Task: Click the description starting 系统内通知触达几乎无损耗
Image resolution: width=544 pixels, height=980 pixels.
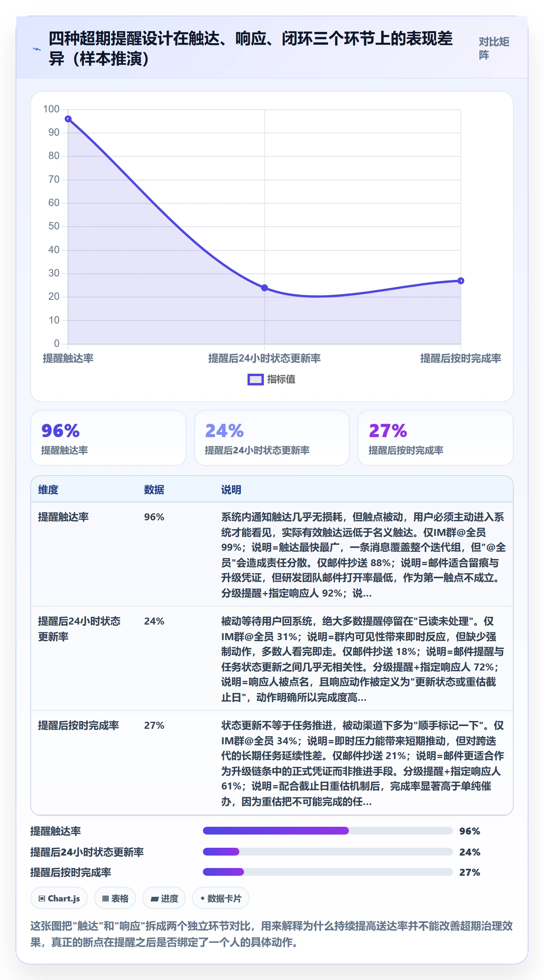Action: (363, 555)
